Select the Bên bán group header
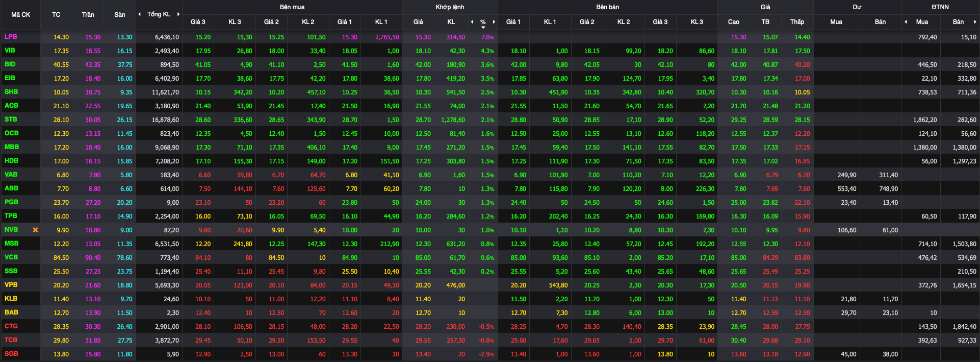 click(x=608, y=7)
